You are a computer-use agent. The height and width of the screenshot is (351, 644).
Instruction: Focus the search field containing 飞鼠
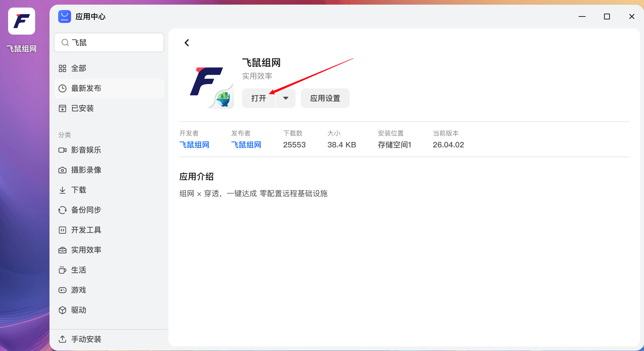click(x=109, y=42)
